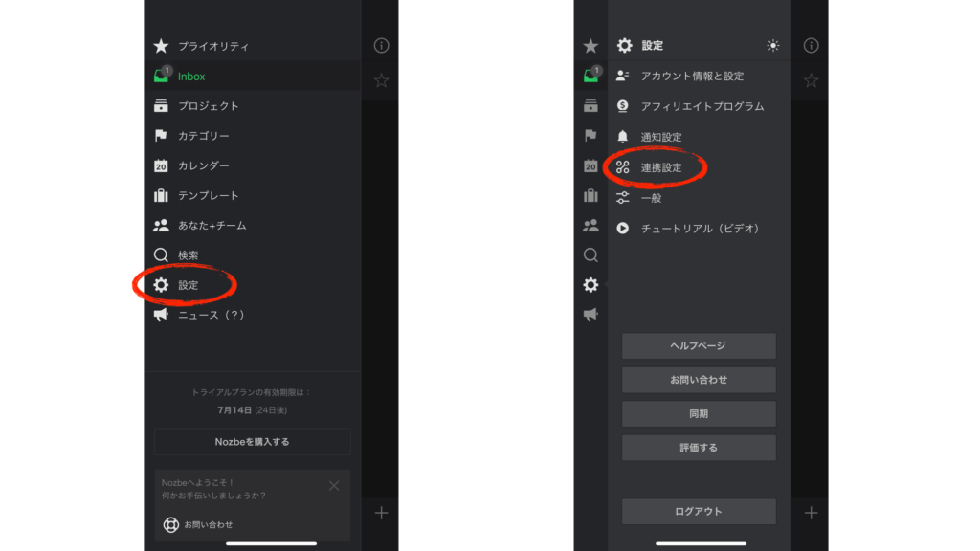Open カテゴリー in left screen menu

point(253,136)
